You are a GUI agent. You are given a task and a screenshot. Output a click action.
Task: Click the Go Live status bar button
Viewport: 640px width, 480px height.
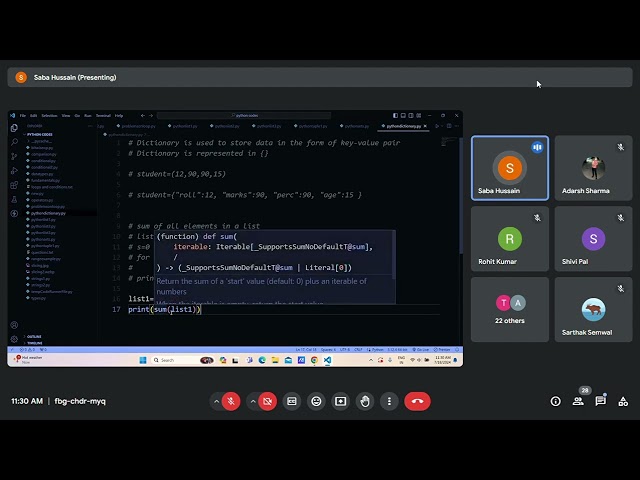(421, 349)
